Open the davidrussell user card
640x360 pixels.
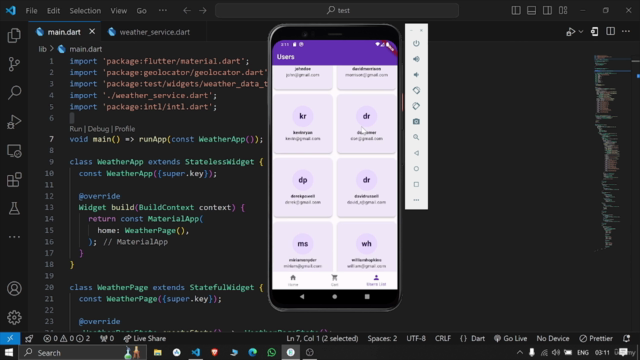(x=367, y=187)
